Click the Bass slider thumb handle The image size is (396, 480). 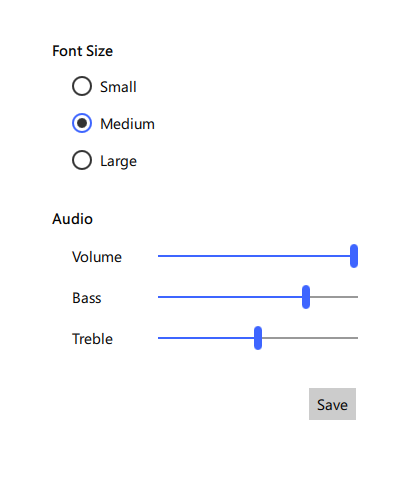click(306, 297)
